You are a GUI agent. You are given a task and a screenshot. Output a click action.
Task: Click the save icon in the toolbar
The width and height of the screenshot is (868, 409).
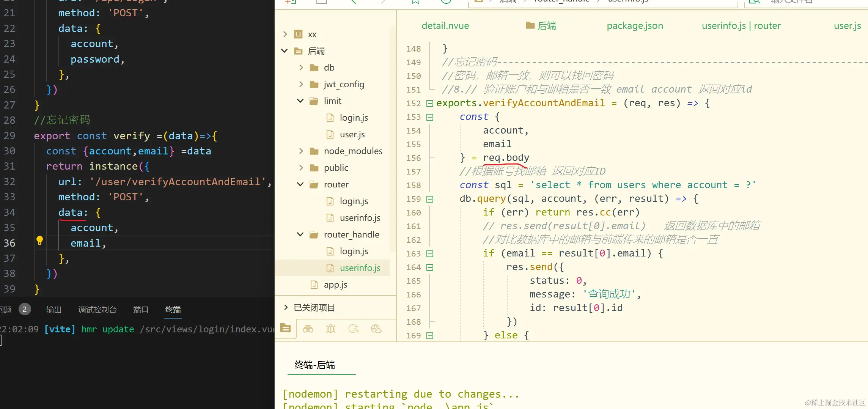[321, 2]
